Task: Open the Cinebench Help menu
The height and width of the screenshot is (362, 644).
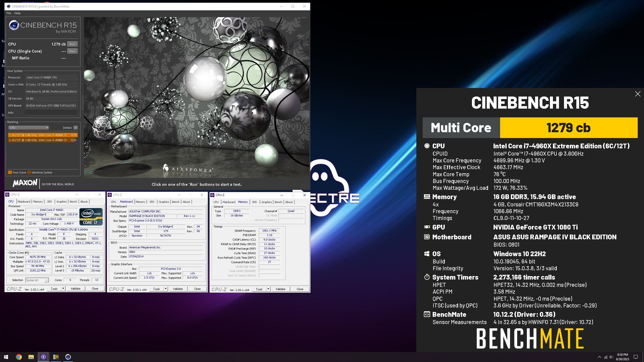Action: [x=17, y=13]
